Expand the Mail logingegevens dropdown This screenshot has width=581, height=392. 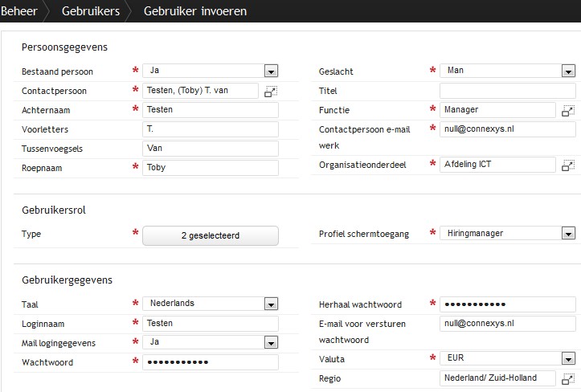(x=272, y=342)
